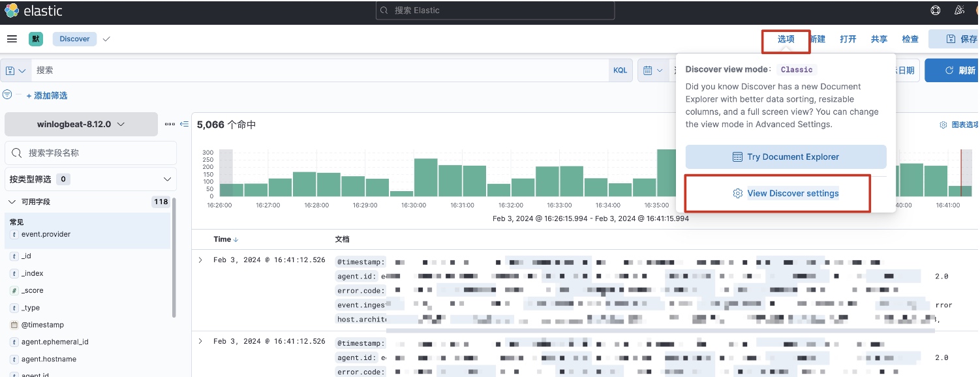Collapse the field sidebar arrow icon
Viewport: 980px width, 377px height.
(184, 124)
